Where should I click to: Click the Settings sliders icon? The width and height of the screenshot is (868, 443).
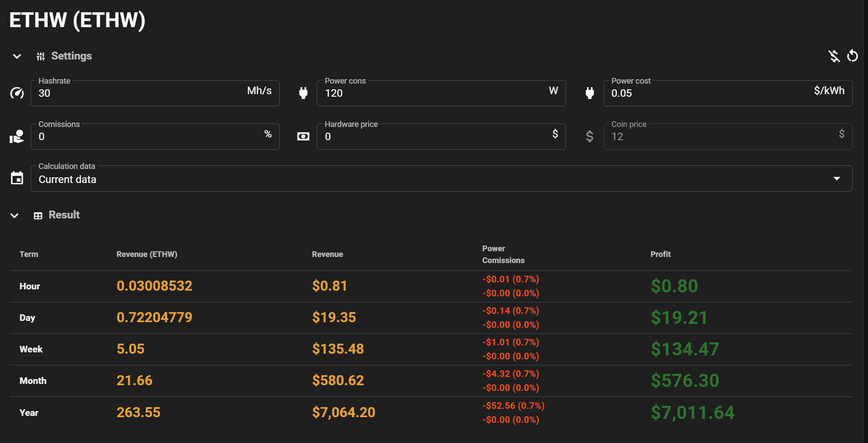coord(41,56)
